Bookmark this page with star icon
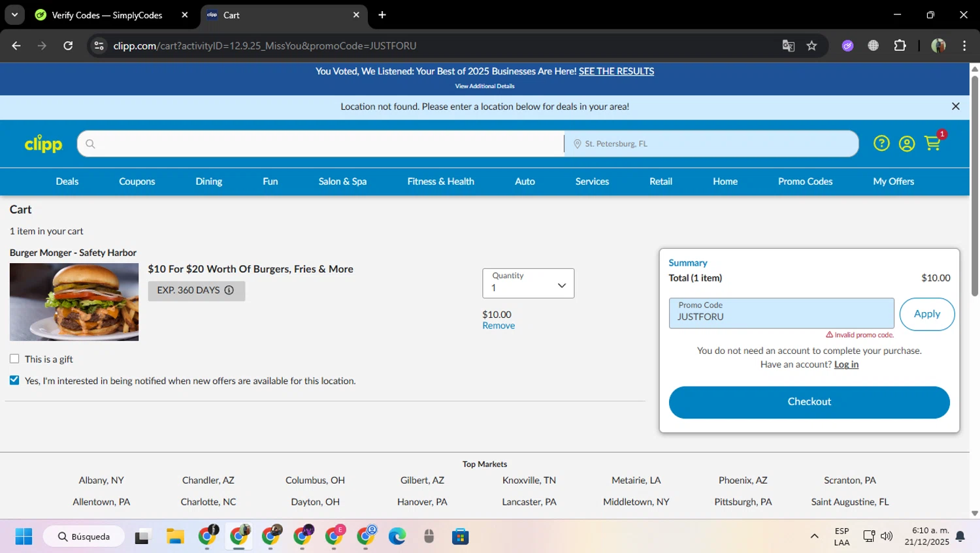 click(811, 46)
